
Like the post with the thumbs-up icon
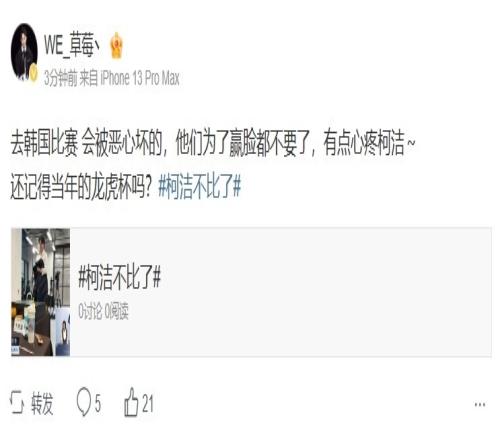click(131, 402)
